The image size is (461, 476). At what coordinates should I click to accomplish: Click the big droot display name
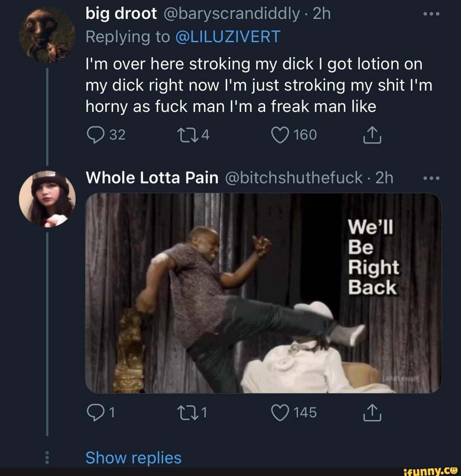(x=121, y=14)
